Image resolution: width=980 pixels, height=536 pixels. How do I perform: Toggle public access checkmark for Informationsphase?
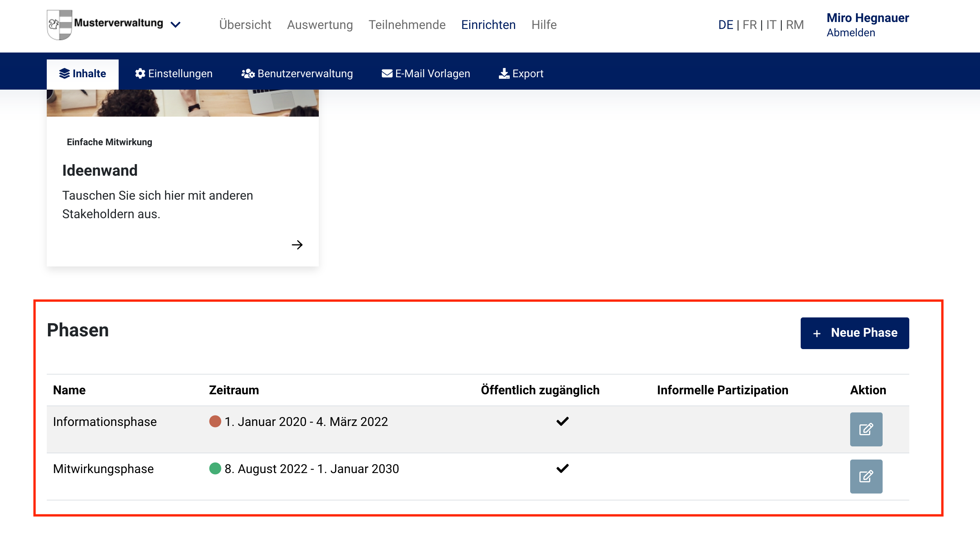(x=562, y=421)
